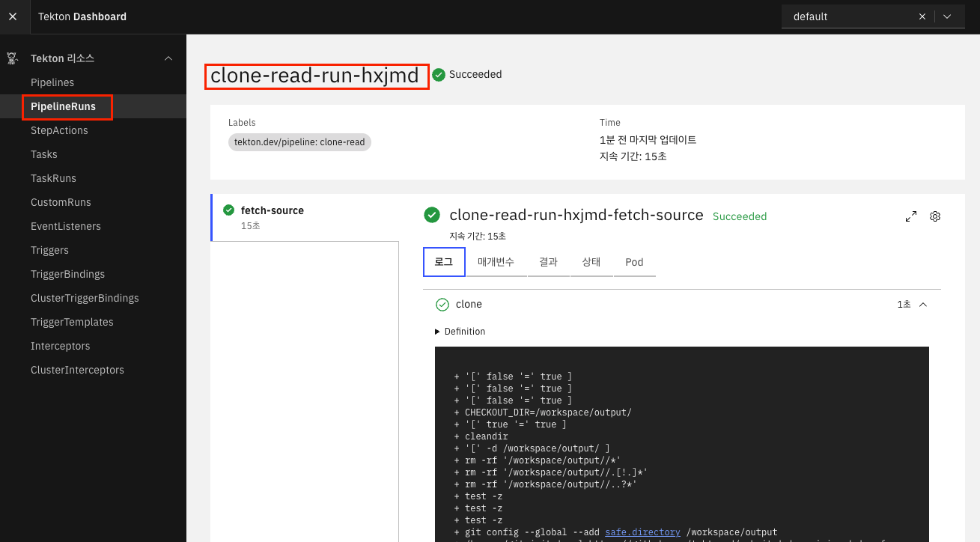Click the clone-read-run-hxjmd run title
This screenshot has width=980, height=542.
314,76
